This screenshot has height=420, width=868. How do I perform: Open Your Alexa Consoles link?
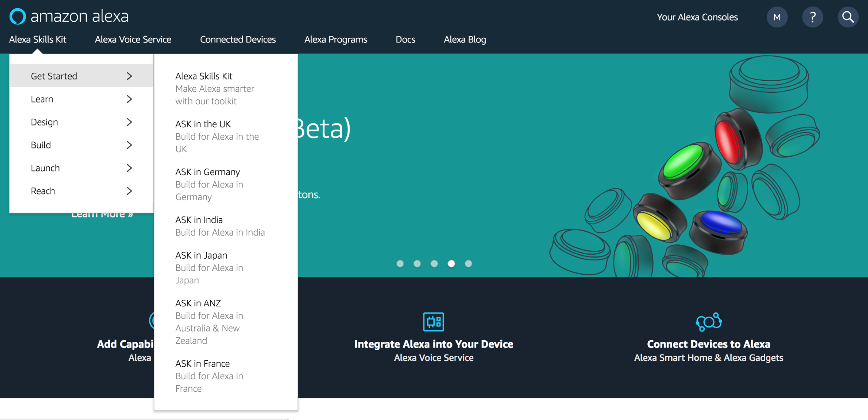[697, 17]
